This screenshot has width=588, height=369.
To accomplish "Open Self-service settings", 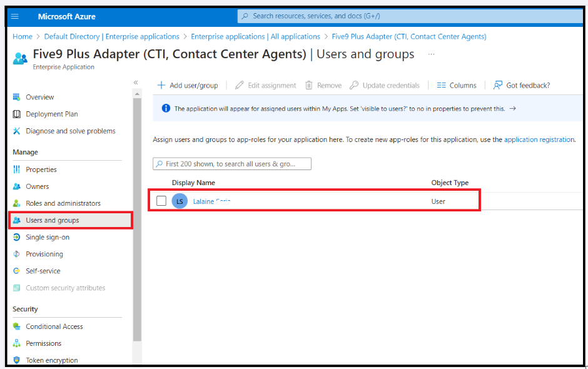I will pyautogui.click(x=43, y=271).
